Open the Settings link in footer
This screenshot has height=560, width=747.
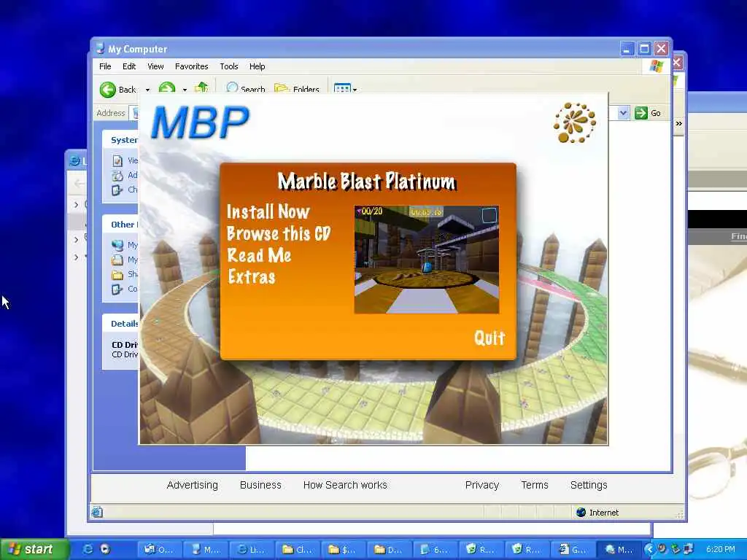[x=589, y=485]
